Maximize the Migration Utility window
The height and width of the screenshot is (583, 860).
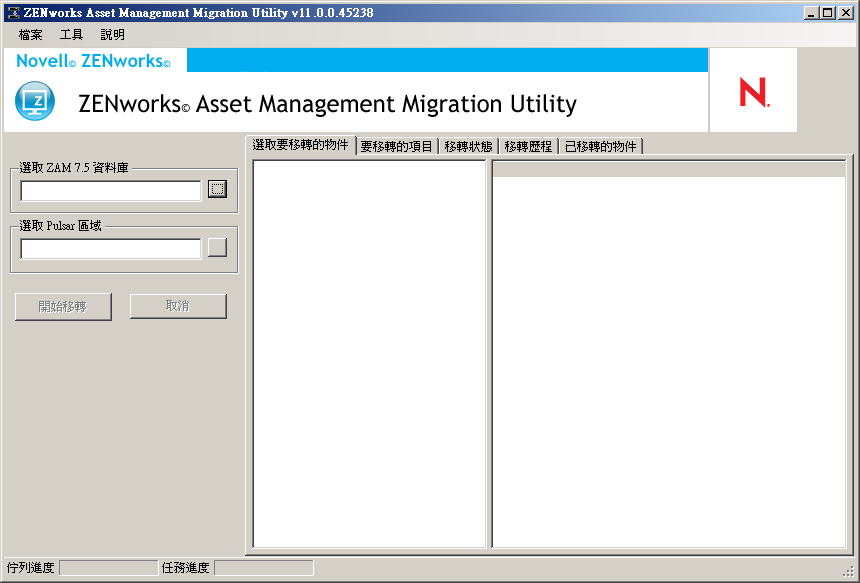tap(828, 13)
